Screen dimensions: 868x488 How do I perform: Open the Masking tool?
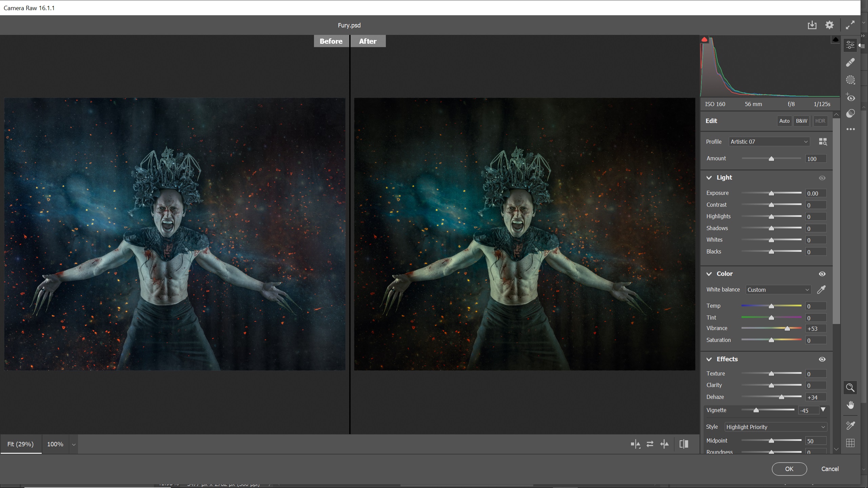click(850, 80)
